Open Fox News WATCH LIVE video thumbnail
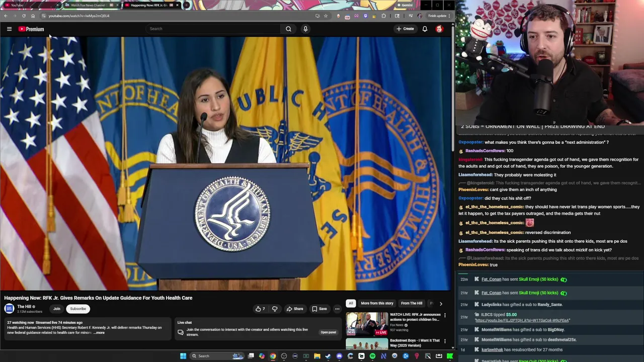Screen dimensions: 644x362 click(x=367, y=324)
